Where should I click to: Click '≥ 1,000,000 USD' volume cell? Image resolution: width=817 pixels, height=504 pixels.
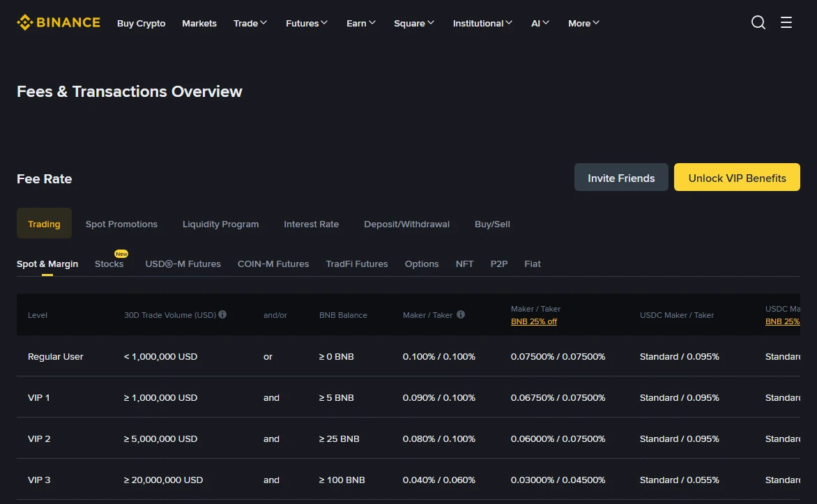tap(160, 397)
